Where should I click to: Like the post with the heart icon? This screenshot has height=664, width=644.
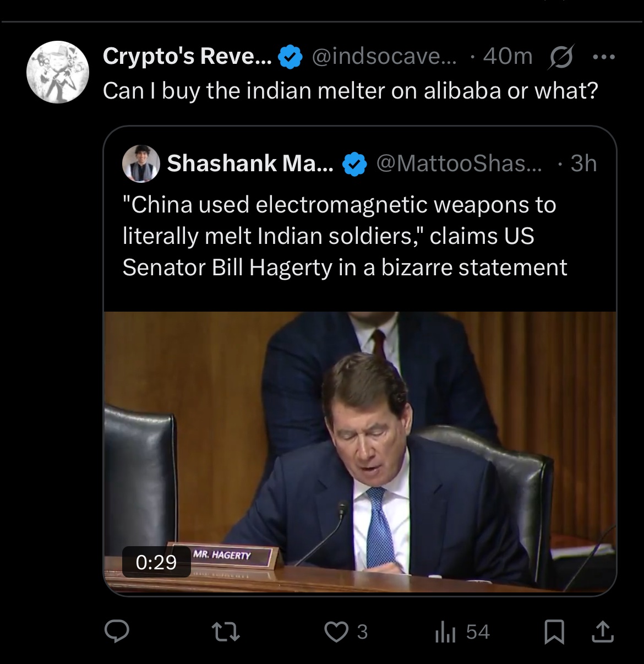pyautogui.click(x=336, y=632)
